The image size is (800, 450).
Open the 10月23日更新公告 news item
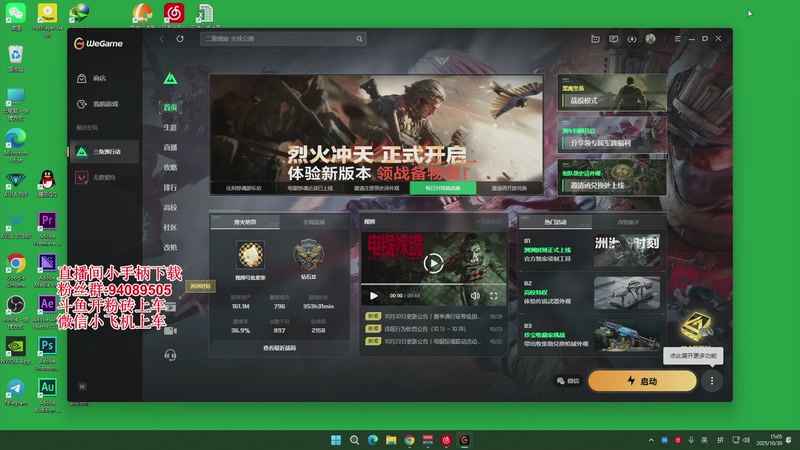click(434, 341)
